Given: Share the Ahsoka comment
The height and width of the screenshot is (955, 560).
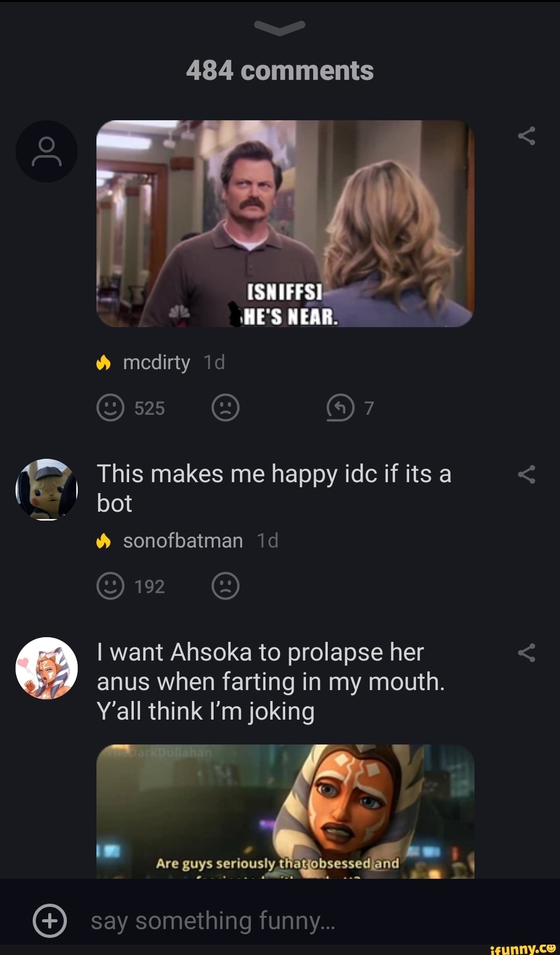Looking at the screenshot, I should coord(526,653).
